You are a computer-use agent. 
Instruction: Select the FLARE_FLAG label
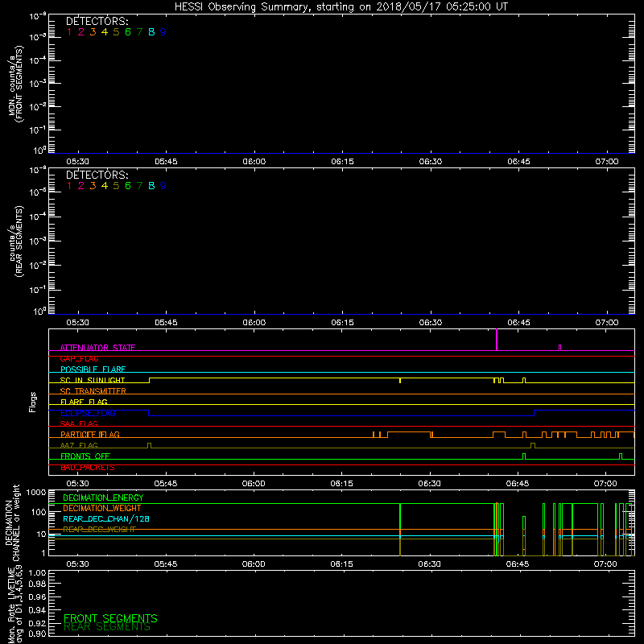point(84,402)
